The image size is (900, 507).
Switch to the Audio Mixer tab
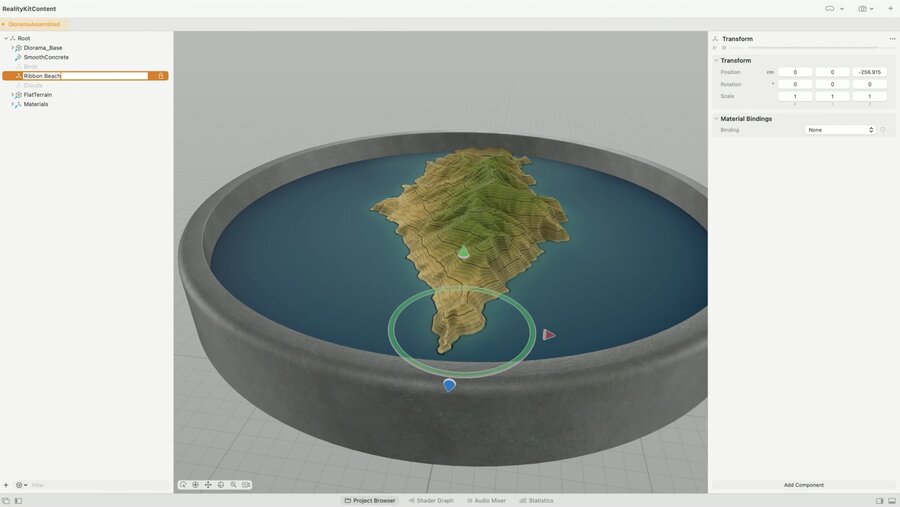[487, 501]
